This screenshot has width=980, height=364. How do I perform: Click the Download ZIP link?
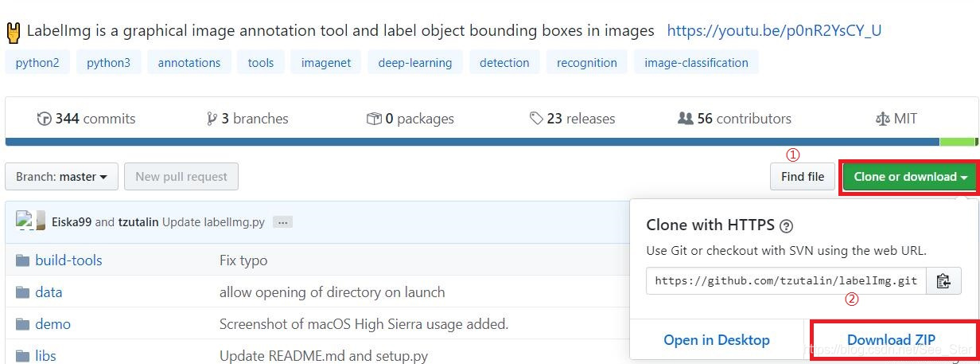point(891,340)
